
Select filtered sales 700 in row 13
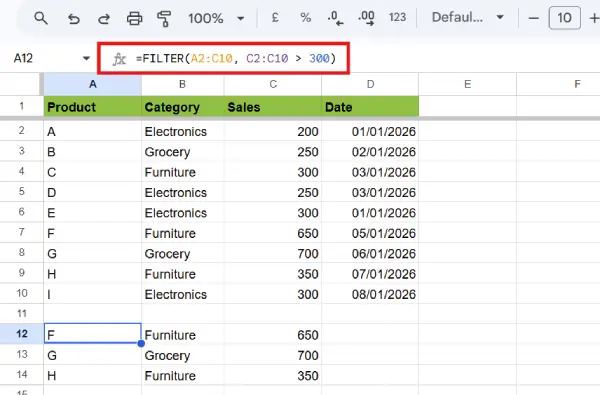pos(273,355)
